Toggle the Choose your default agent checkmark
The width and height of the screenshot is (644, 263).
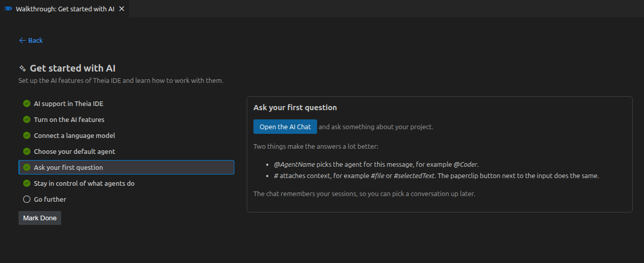[x=27, y=151]
